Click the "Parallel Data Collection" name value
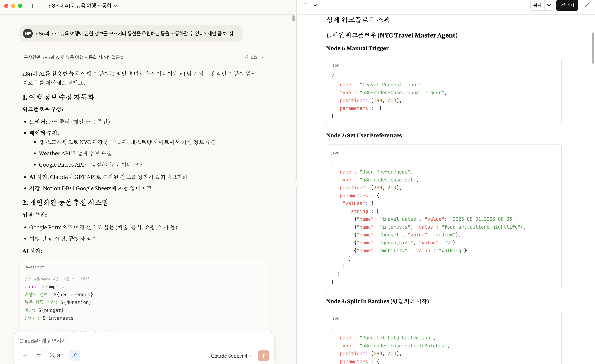This screenshot has height=364, width=595. [396, 338]
